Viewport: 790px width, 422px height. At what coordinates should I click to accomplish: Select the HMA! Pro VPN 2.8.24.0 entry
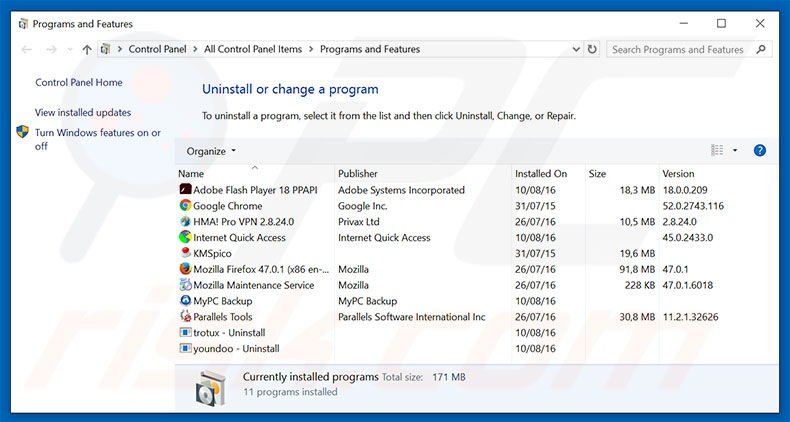tap(243, 222)
